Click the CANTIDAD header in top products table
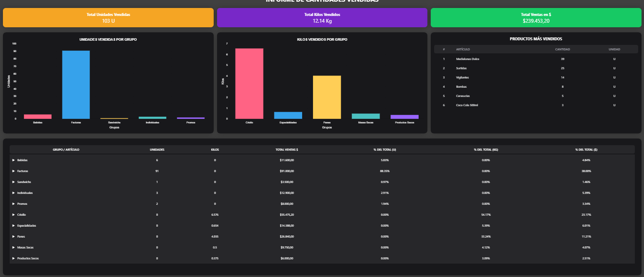This screenshot has height=277, width=644. click(562, 50)
